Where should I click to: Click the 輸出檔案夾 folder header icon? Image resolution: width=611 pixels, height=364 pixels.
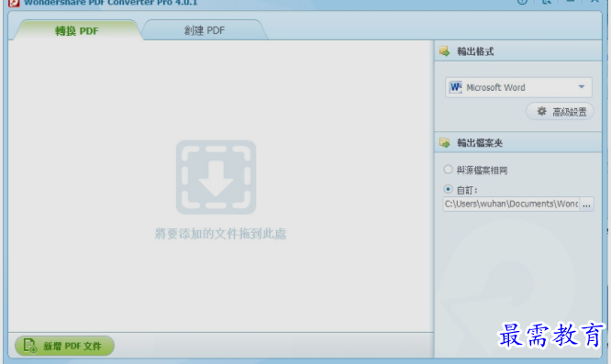(x=445, y=142)
